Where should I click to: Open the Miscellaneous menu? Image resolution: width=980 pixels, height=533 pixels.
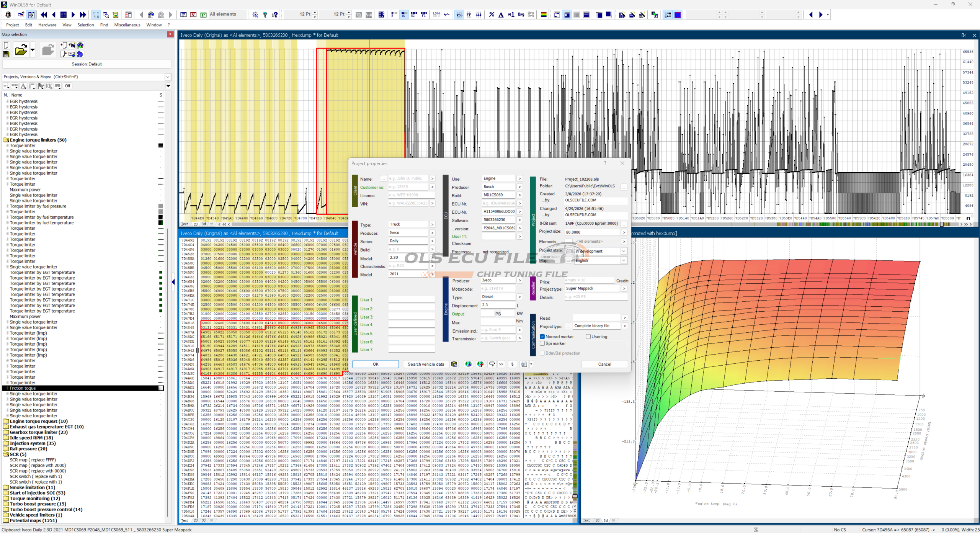[x=127, y=25]
